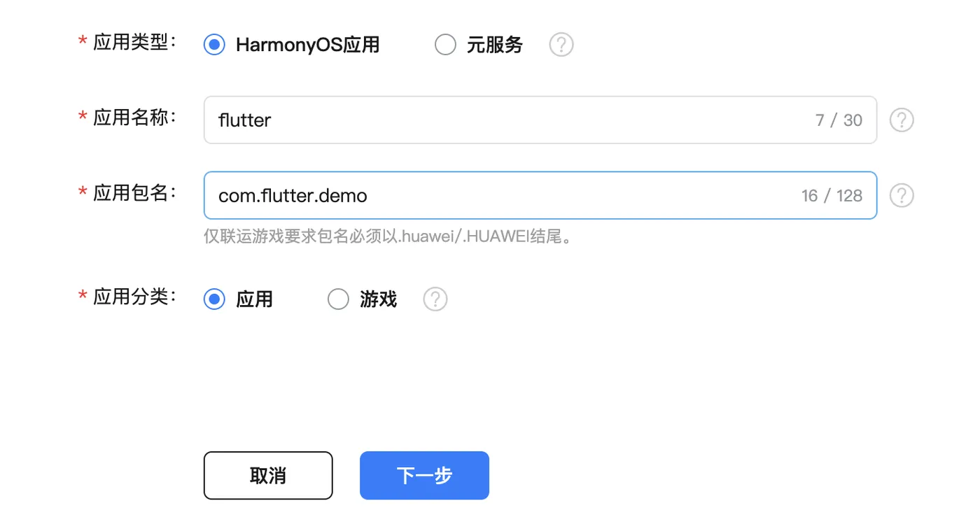The height and width of the screenshot is (524, 980).
Task: Cancel with the 取消 button
Action: tap(268, 476)
